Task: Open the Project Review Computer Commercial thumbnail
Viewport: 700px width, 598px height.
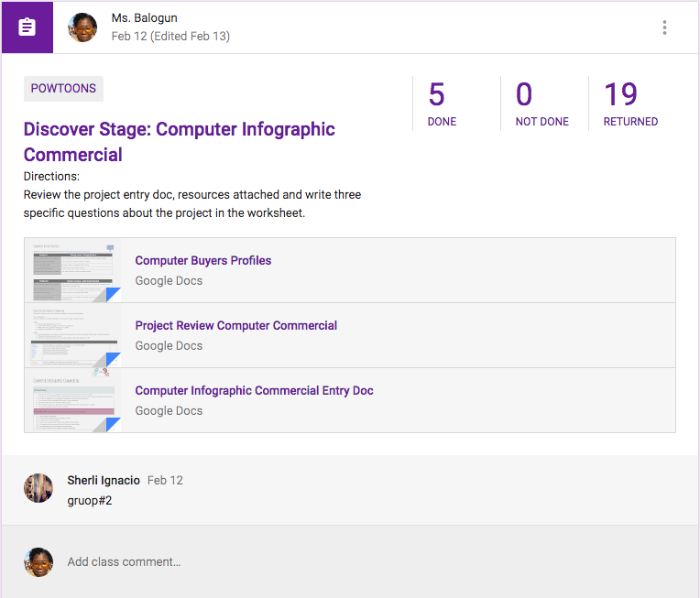Action: click(73, 336)
